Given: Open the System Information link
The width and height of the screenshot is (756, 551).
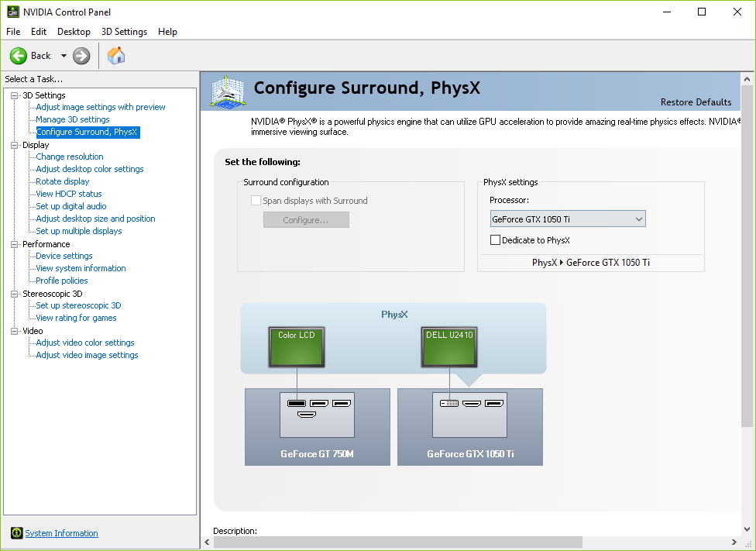Looking at the screenshot, I should pyautogui.click(x=61, y=533).
